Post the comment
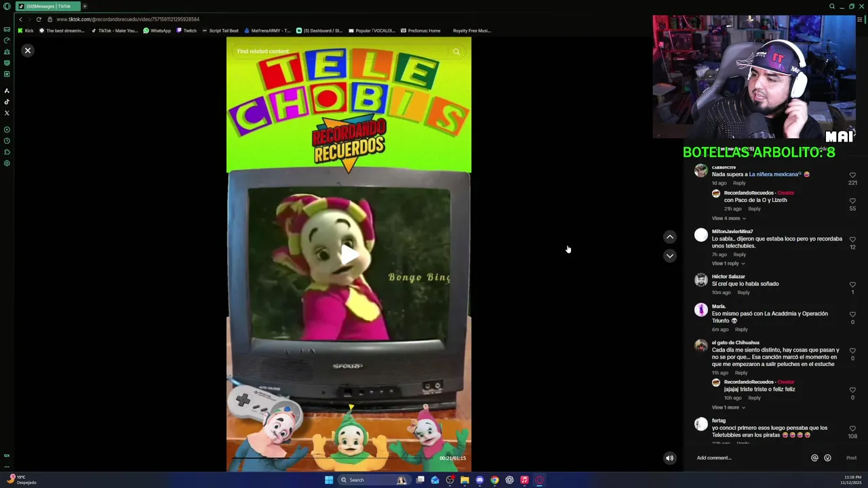868x488 pixels. click(851, 458)
